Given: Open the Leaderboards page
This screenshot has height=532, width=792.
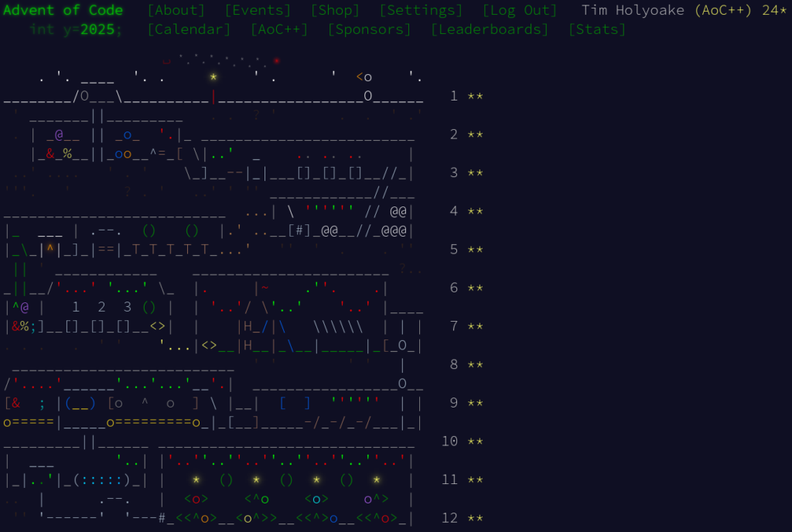Looking at the screenshot, I should 490,29.
